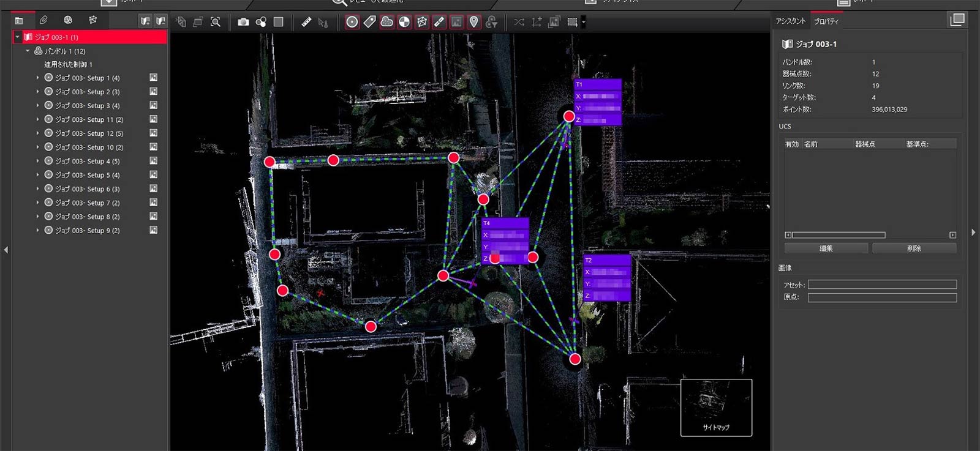980x451 pixels.
Task: Click the サイトマップ thumbnail
Action: 716,407
